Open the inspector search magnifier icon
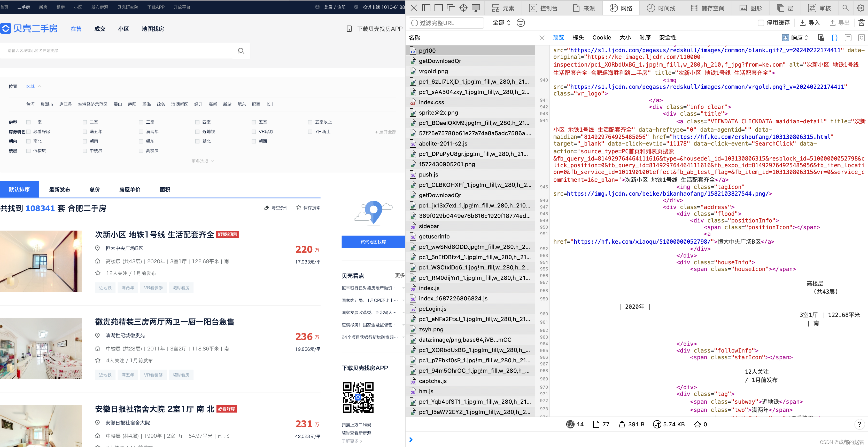 click(x=845, y=8)
